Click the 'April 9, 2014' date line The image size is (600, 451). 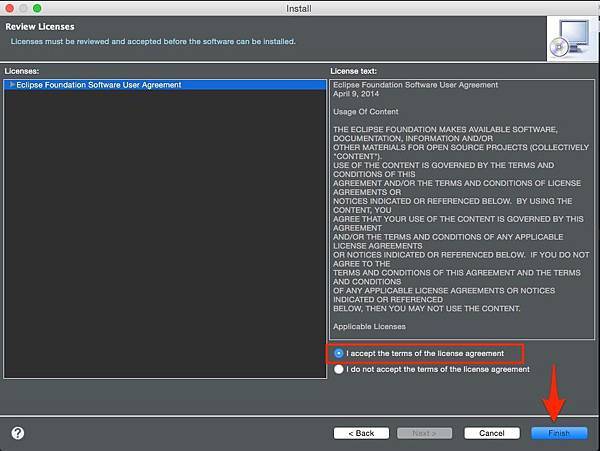pos(356,94)
